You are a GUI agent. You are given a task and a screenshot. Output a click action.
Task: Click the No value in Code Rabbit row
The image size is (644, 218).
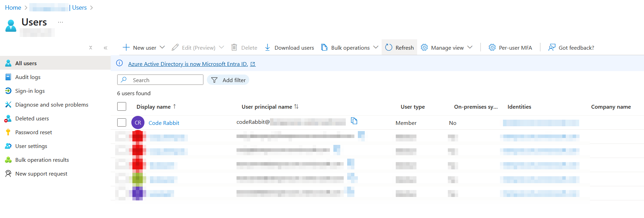coord(453,123)
